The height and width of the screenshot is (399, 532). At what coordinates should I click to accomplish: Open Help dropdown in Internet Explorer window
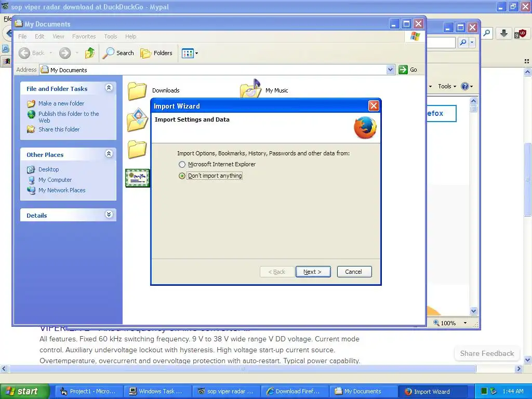pos(467,86)
